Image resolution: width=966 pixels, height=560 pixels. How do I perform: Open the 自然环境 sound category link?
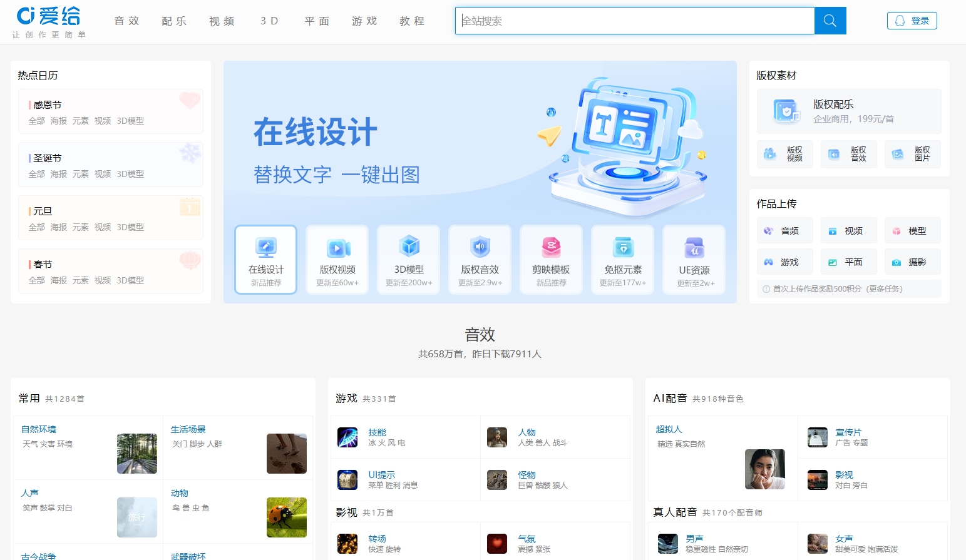pyautogui.click(x=38, y=429)
